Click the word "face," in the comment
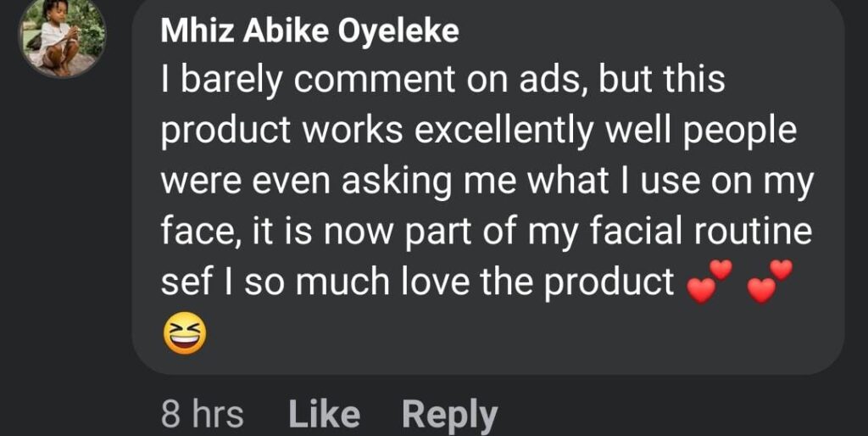This screenshot has width=868, height=436. [195, 232]
